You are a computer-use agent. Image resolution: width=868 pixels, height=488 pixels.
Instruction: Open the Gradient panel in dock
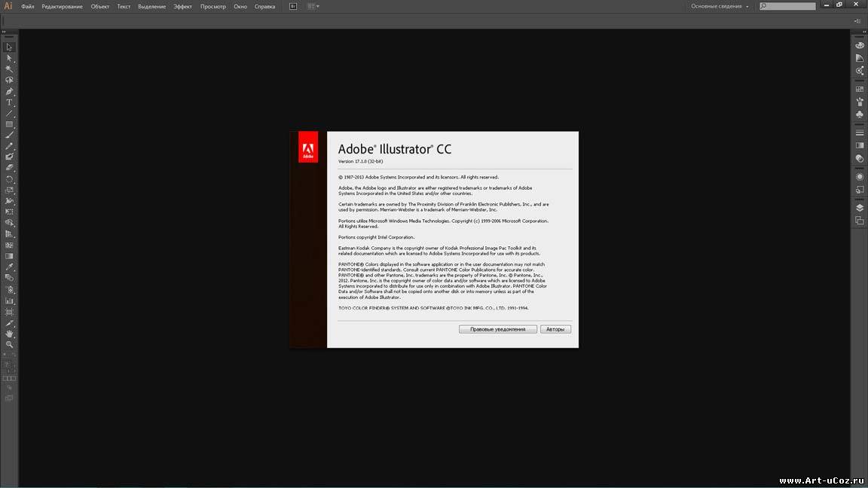pos(859,145)
